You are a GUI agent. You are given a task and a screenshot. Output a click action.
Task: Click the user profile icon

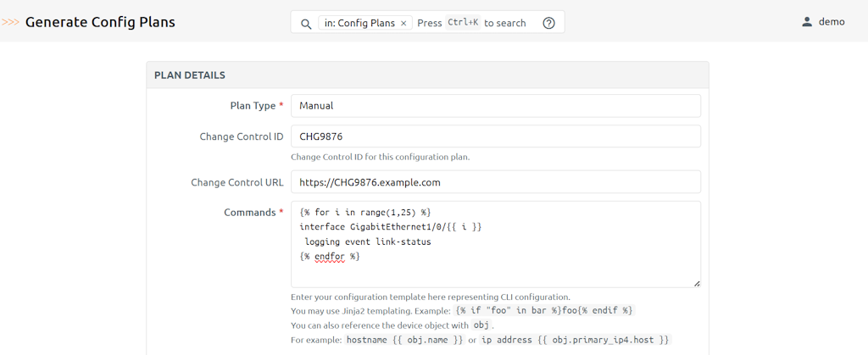[x=807, y=22]
